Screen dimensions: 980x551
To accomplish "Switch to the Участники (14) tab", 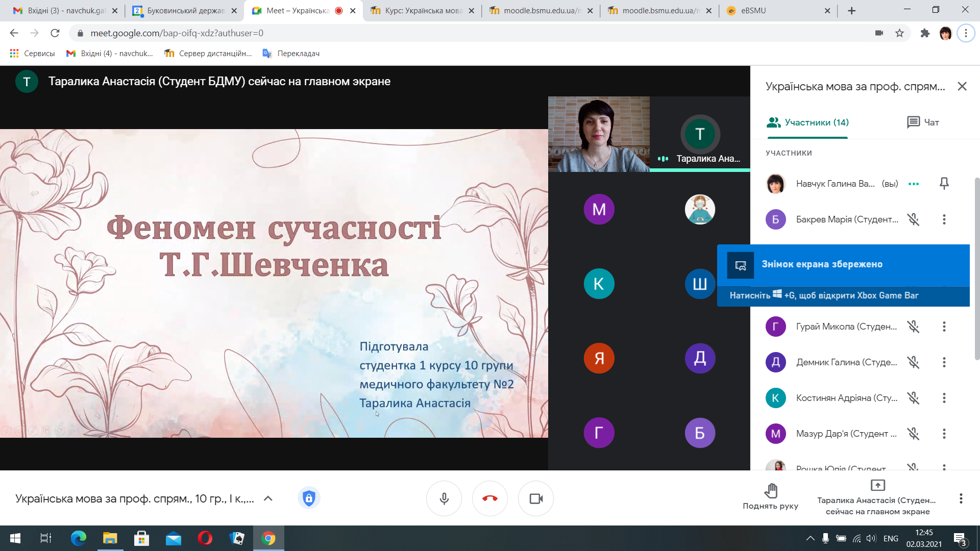I will tap(807, 122).
